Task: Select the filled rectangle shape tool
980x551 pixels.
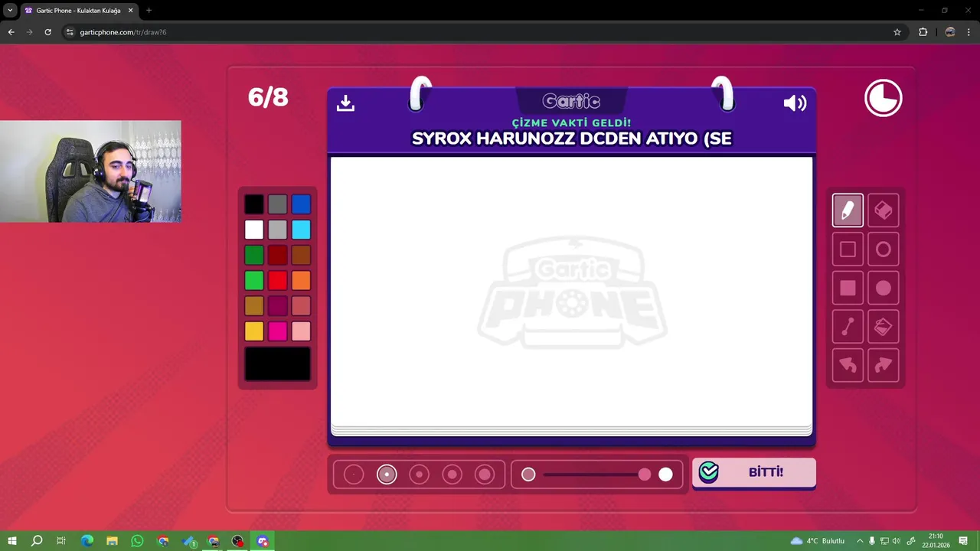Action: tap(848, 288)
